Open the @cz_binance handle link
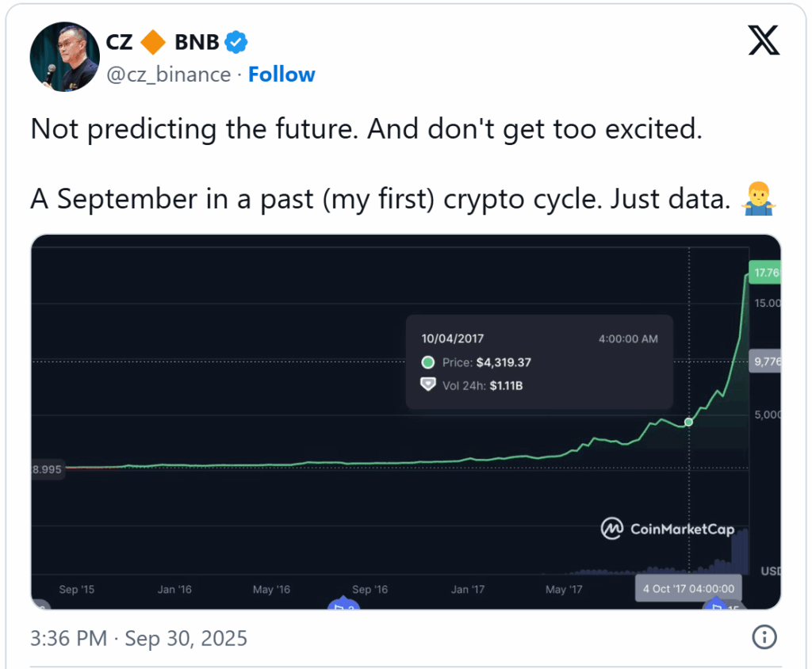This screenshot has width=812, height=669. click(x=169, y=75)
